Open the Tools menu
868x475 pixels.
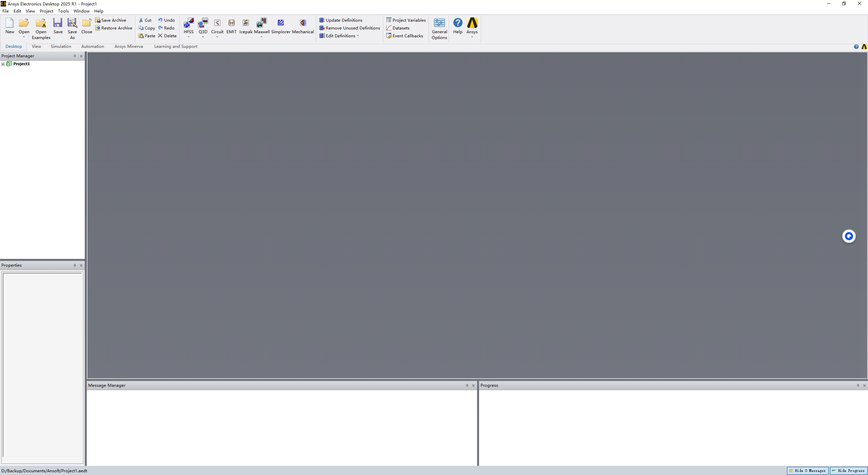(x=63, y=11)
